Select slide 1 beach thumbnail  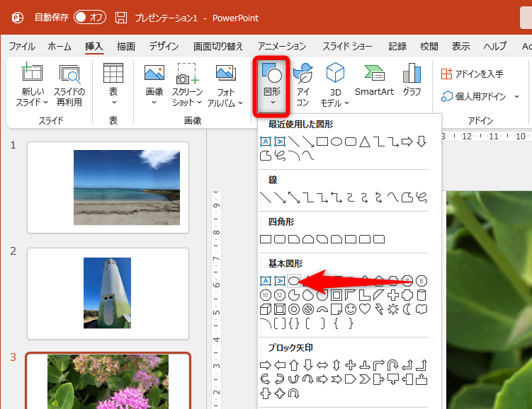coord(108,188)
